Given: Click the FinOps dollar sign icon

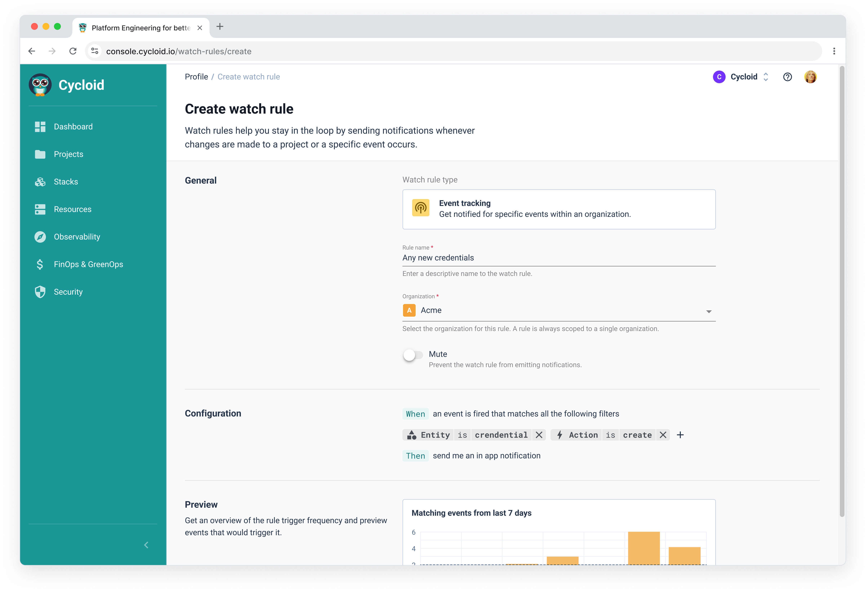Looking at the screenshot, I should [x=40, y=264].
